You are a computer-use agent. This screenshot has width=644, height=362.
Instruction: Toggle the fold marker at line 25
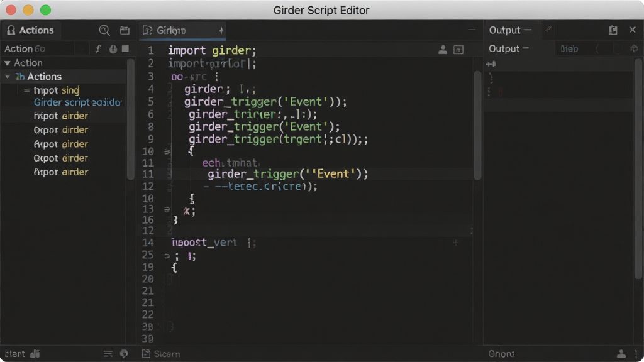167,256
